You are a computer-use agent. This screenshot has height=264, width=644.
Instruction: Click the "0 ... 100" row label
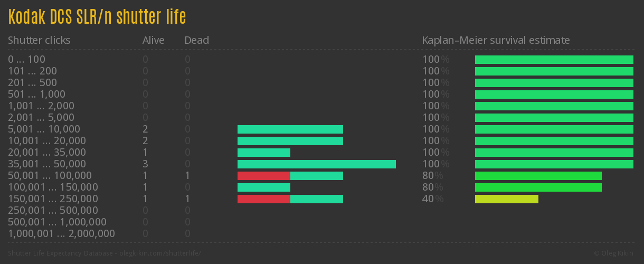pyautogui.click(x=26, y=60)
